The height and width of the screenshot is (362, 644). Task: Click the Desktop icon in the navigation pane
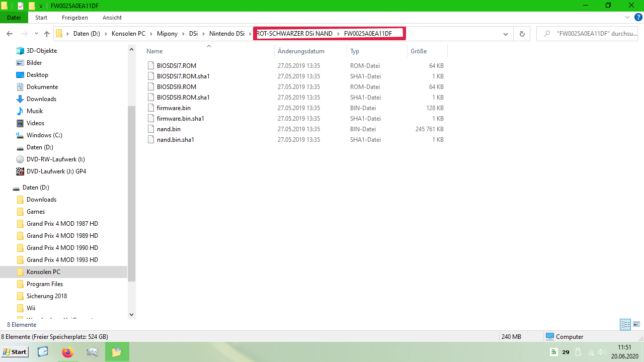click(x=20, y=75)
